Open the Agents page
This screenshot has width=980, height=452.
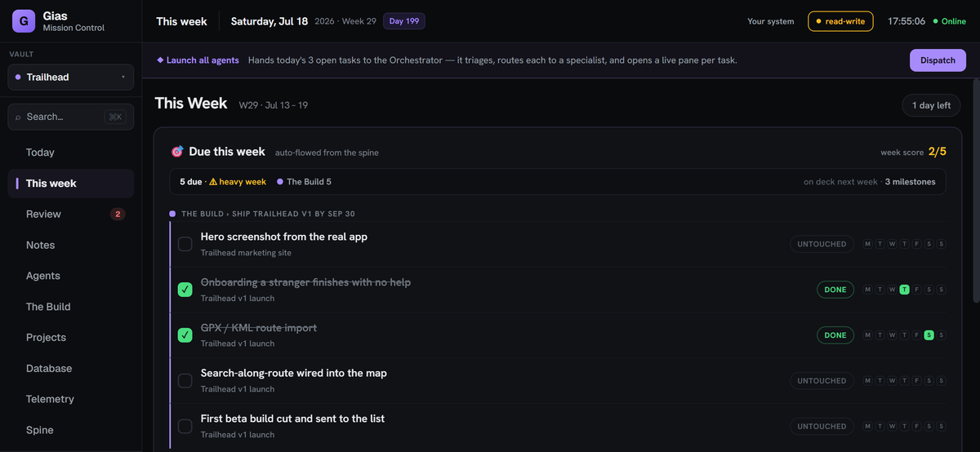click(71, 276)
